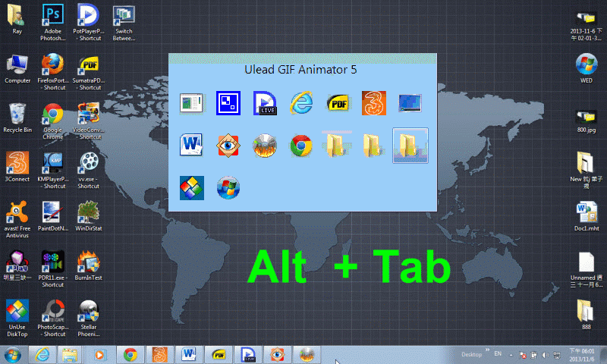Click the UnUse DiskTop desktop icon

[x=17, y=318]
